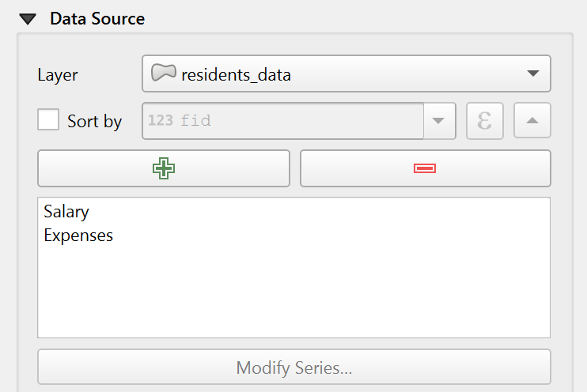This screenshot has height=392, width=587.
Task: Add a series with green plus
Action: [164, 168]
